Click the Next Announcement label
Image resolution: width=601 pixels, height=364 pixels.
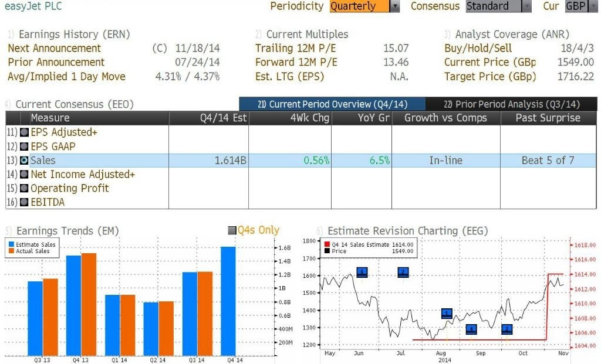(x=55, y=48)
